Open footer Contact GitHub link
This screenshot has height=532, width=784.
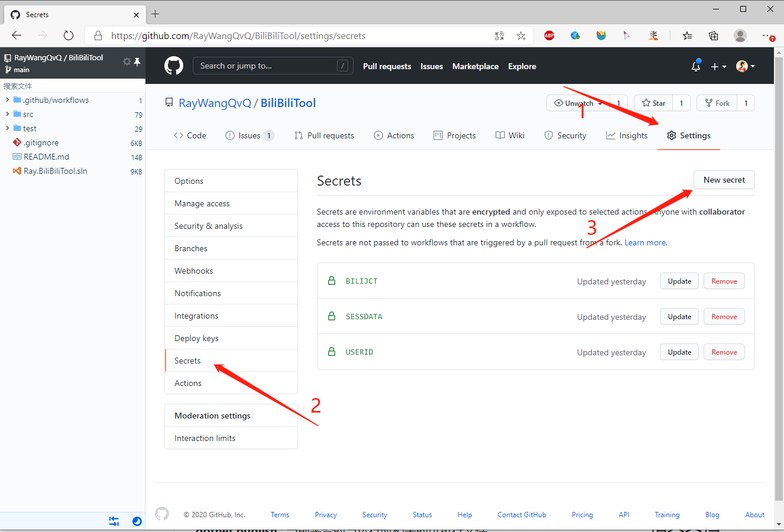click(x=521, y=515)
